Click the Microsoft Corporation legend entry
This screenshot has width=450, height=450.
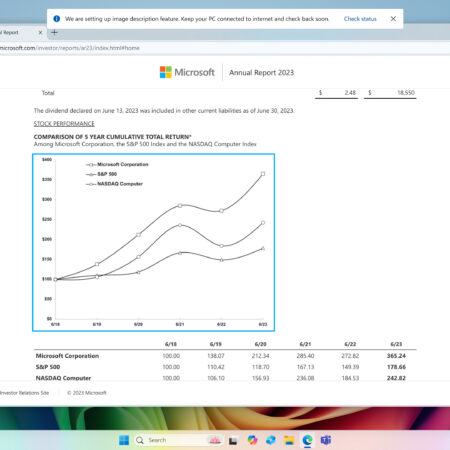[117, 164]
